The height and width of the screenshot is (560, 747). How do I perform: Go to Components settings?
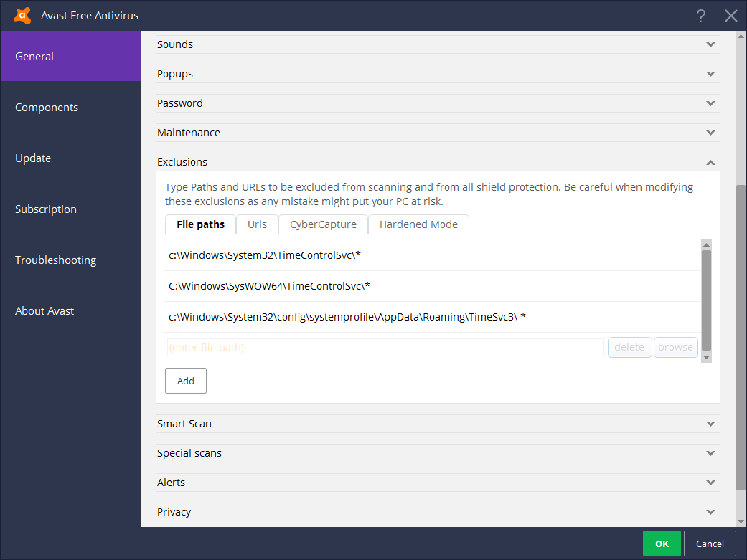(x=46, y=107)
